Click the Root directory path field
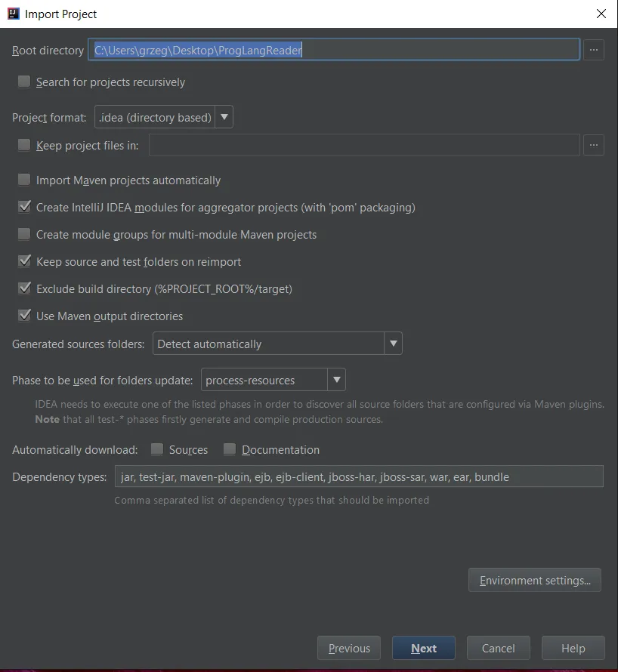The width and height of the screenshot is (618, 672). [x=334, y=50]
